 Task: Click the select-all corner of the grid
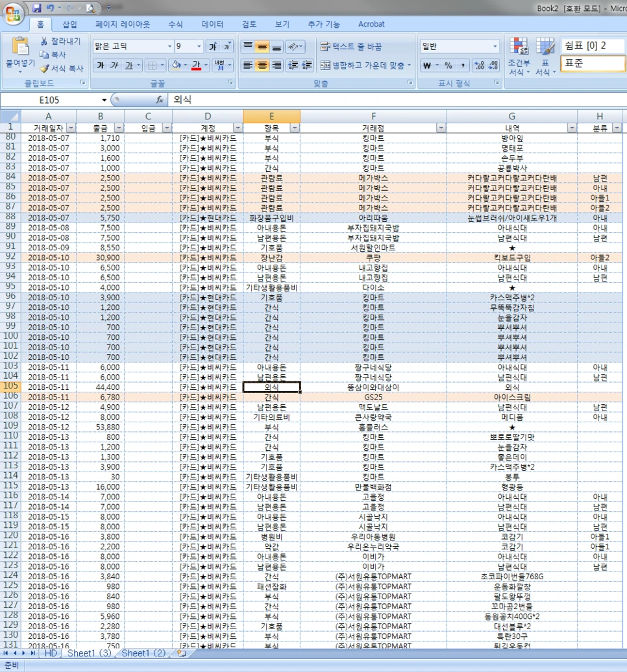[10, 117]
